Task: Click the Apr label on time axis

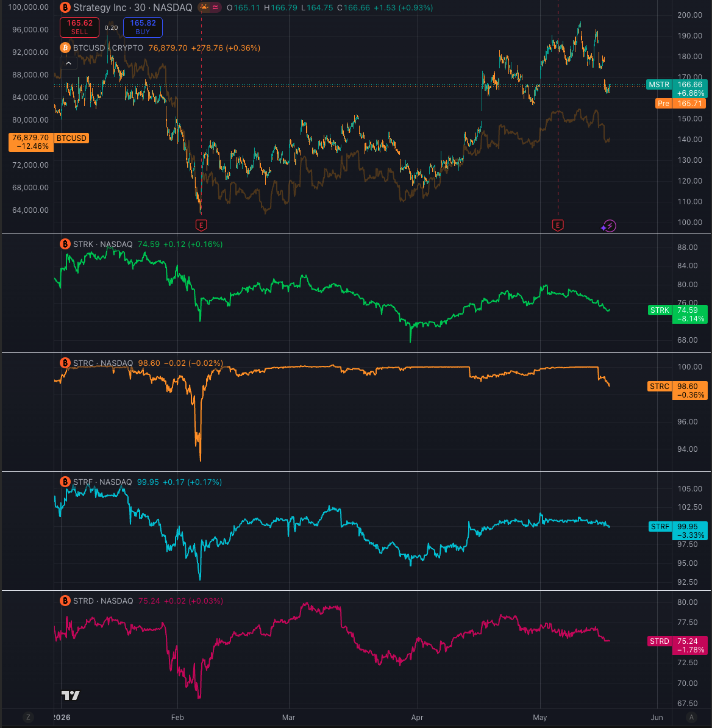Action: pos(418,717)
